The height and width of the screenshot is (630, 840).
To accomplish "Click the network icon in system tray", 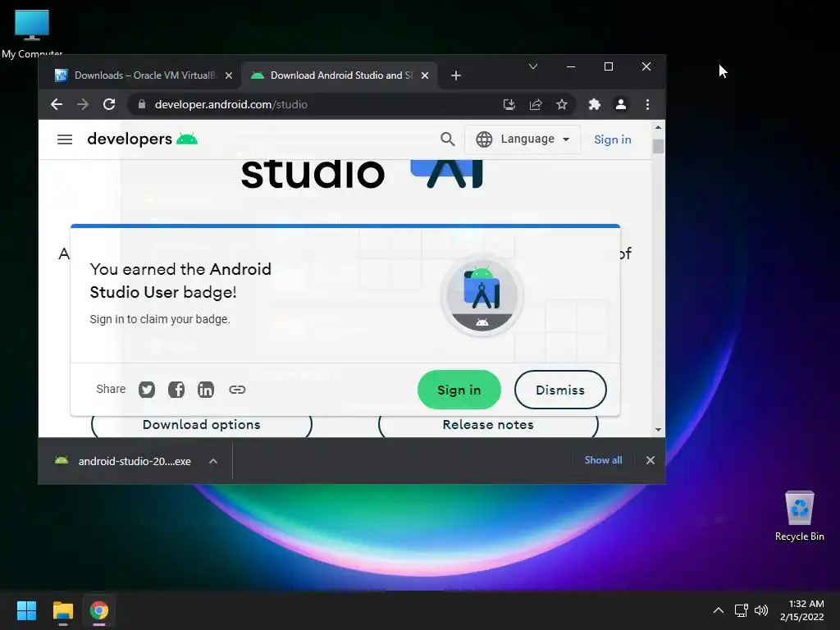I will coord(741,610).
